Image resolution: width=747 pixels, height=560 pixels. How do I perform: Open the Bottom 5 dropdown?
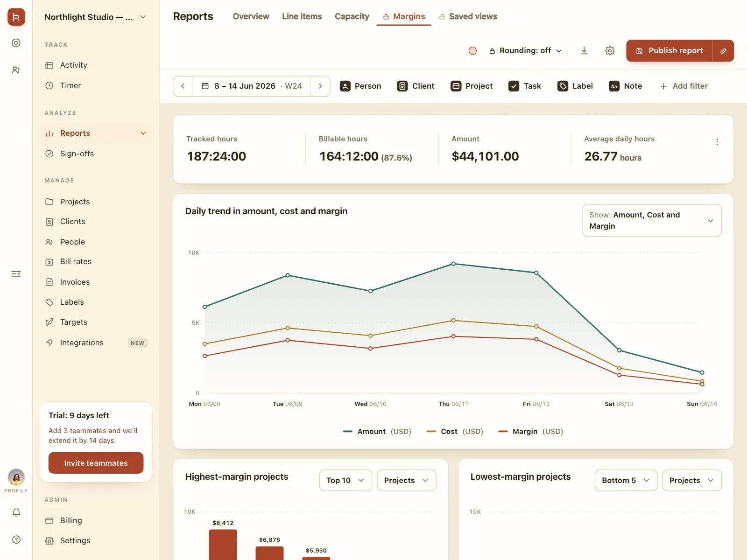tap(626, 480)
